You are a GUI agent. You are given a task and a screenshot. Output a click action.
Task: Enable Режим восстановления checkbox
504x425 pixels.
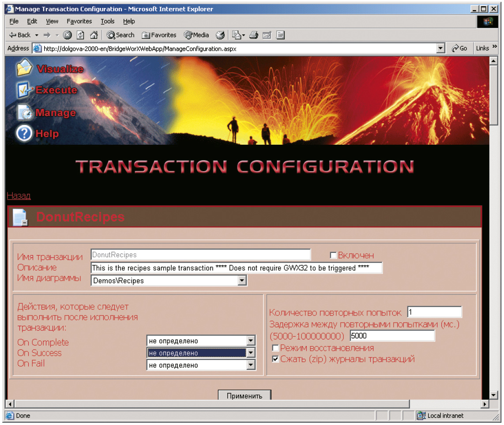[x=275, y=348]
